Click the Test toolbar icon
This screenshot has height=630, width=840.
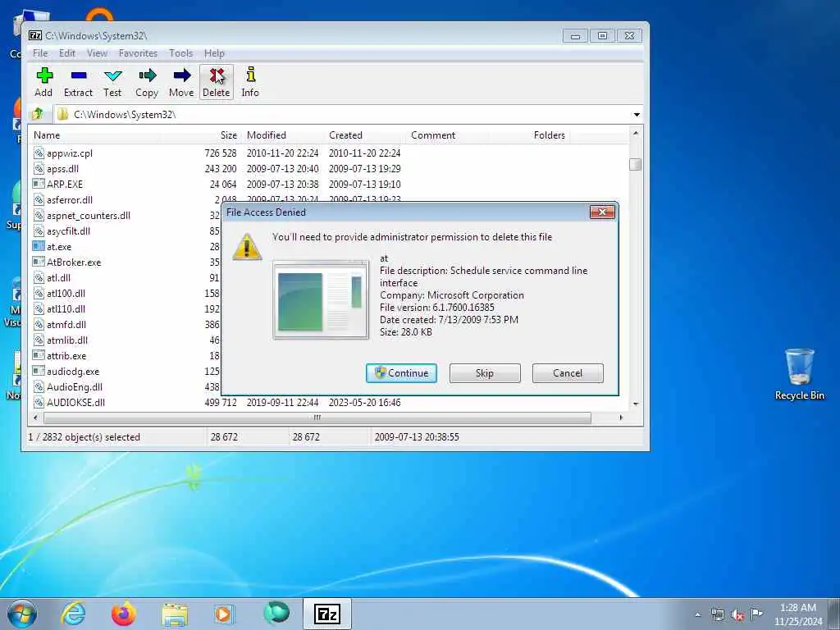[112, 82]
